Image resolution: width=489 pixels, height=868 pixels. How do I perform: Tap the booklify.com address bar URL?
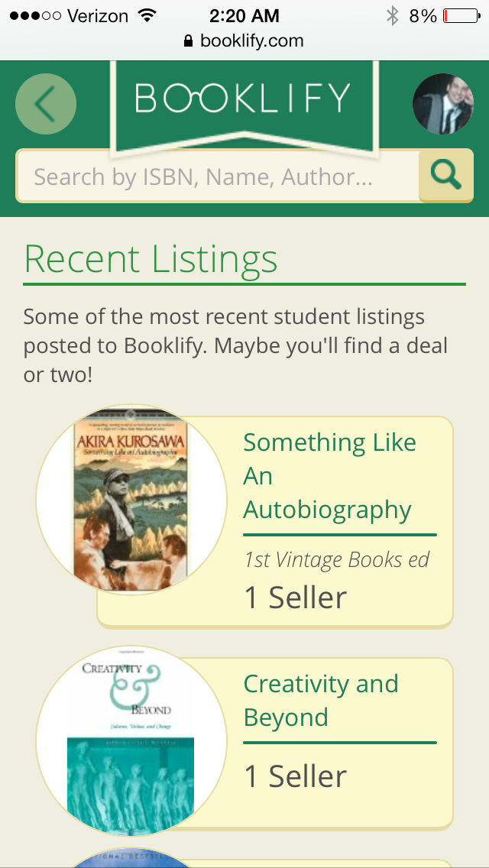pyautogui.click(x=251, y=41)
